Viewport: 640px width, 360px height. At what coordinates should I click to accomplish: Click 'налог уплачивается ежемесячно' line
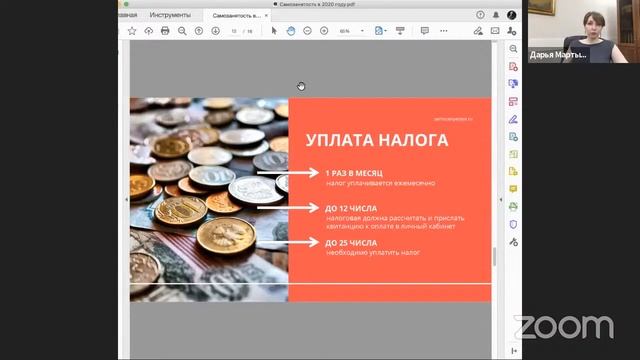coord(380,183)
